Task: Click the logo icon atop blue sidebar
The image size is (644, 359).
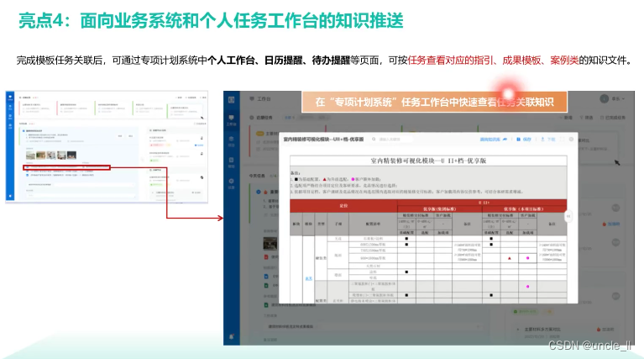Action: point(231,99)
